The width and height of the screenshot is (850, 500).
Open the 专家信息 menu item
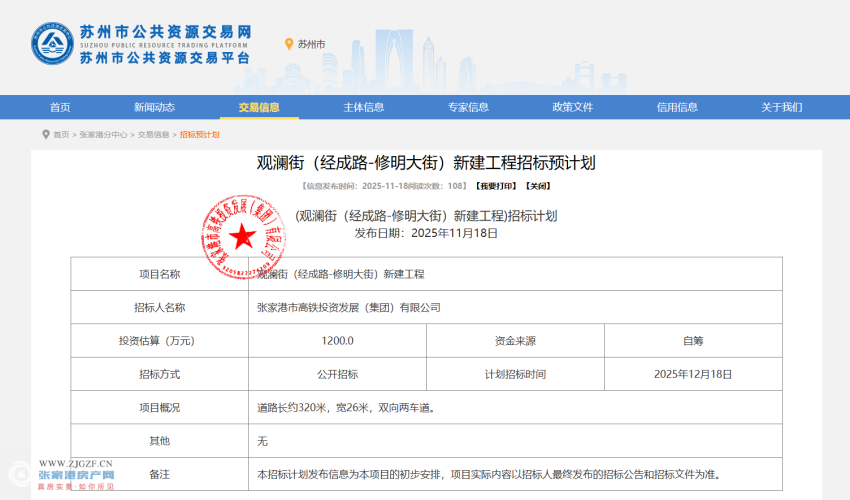pos(468,107)
